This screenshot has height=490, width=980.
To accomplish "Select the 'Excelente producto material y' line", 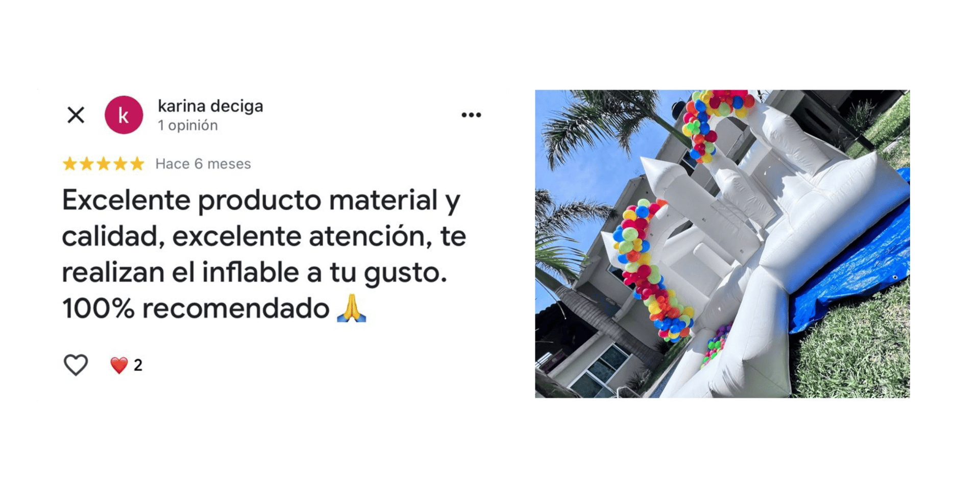I will pos(261,200).
